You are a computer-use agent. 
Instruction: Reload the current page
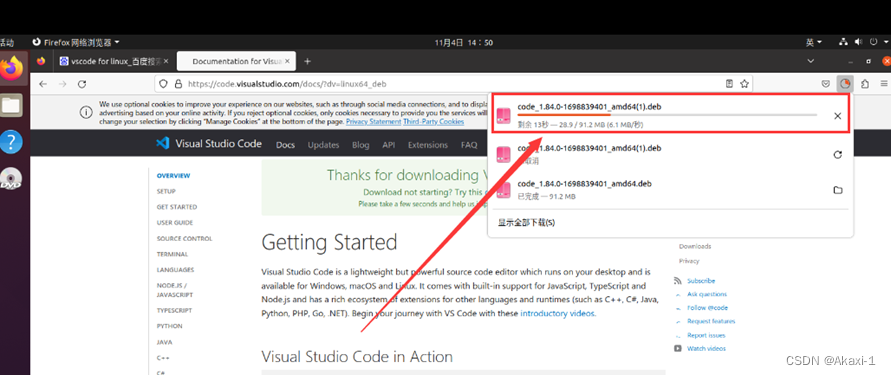tap(82, 84)
